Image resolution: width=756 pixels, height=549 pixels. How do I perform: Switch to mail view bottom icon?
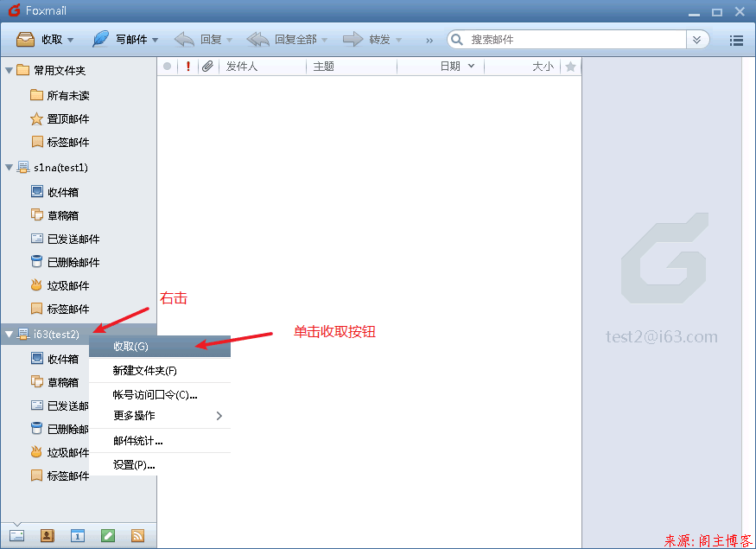coord(17,535)
